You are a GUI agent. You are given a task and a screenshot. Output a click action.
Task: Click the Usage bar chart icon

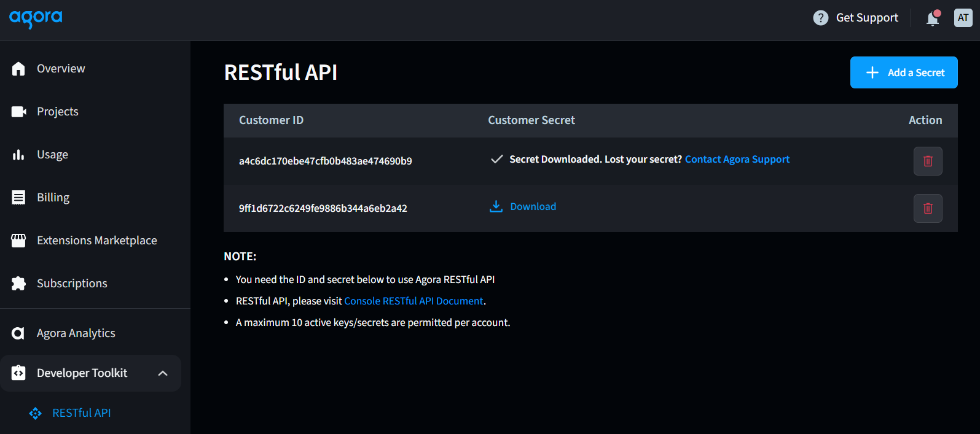click(x=18, y=155)
